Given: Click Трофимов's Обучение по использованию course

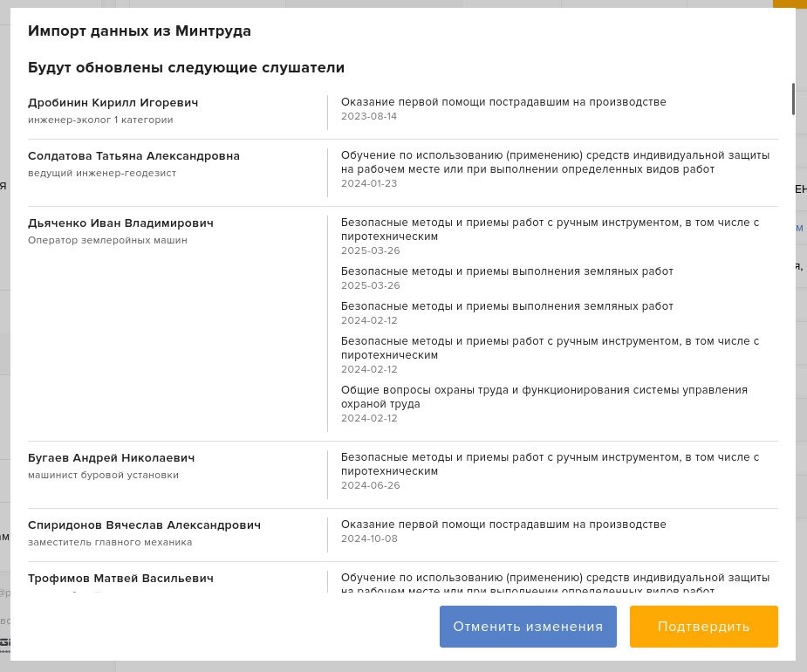Looking at the screenshot, I should (x=556, y=584).
